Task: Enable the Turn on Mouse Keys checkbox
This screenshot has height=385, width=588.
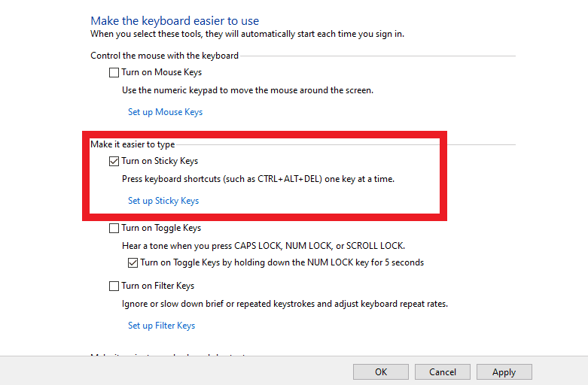Action: coord(114,73)
